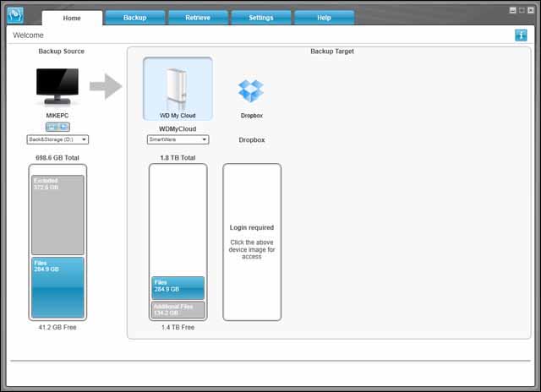
Task: Select the WD My Cloud device
Action: [178, 89]
